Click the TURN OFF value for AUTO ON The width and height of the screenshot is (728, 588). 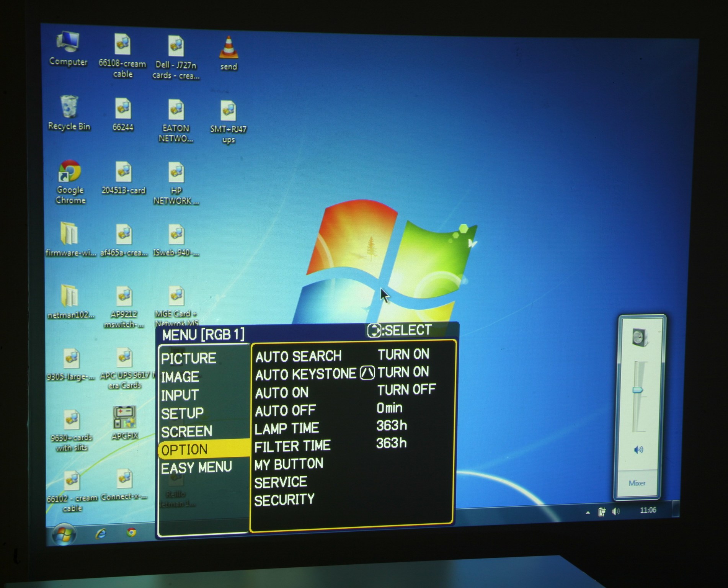coord(406,390)
